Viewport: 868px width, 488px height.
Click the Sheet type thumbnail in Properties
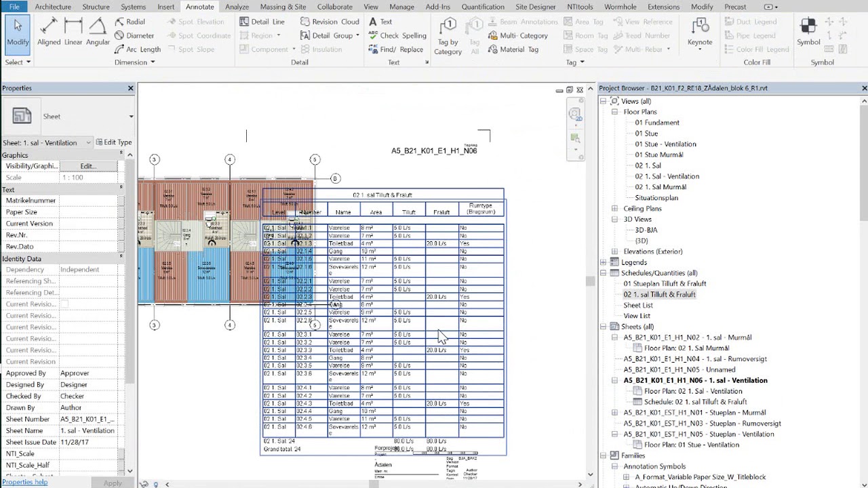(x=22, y=116)
